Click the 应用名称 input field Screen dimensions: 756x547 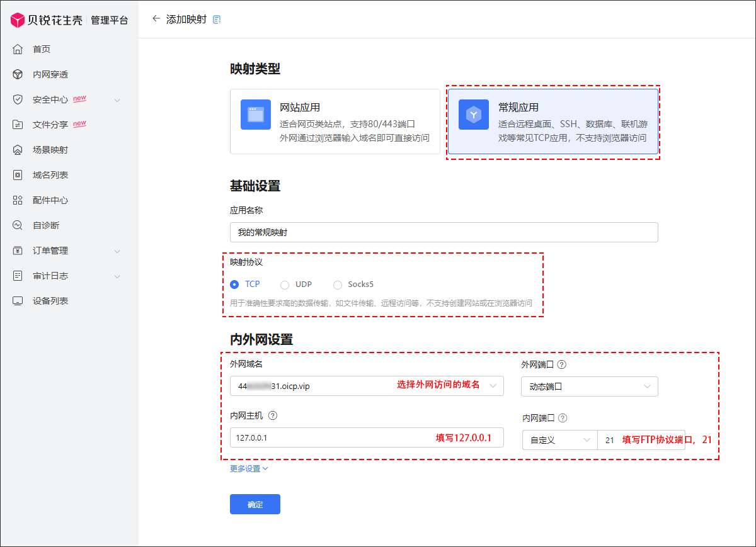444,232
